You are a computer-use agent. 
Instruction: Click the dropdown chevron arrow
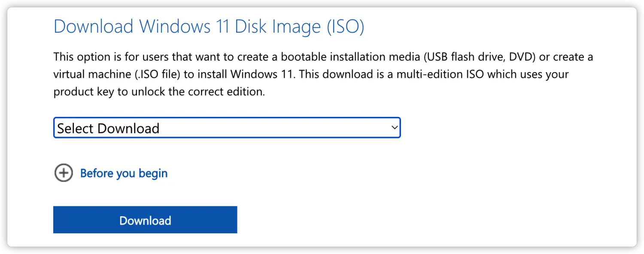pyautogui.click(x=395, y=128)
